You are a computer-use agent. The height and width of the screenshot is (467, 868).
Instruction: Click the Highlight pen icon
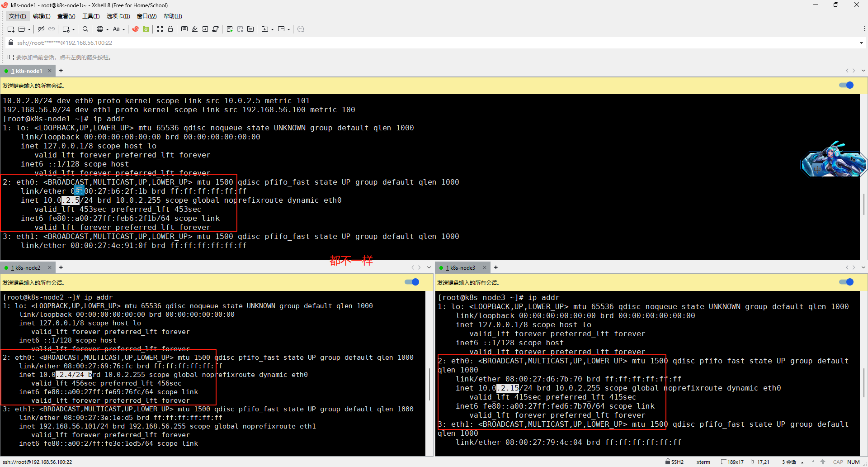(195, 29)
